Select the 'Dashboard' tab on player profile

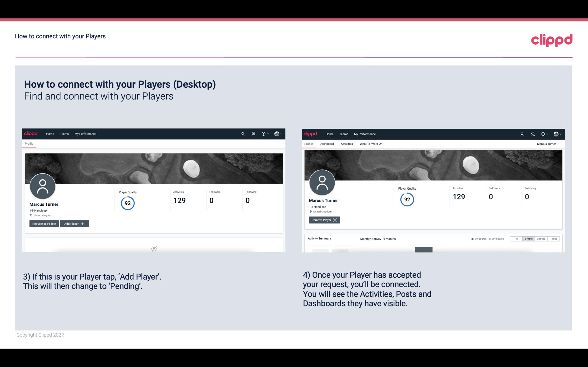pos(326,144)
